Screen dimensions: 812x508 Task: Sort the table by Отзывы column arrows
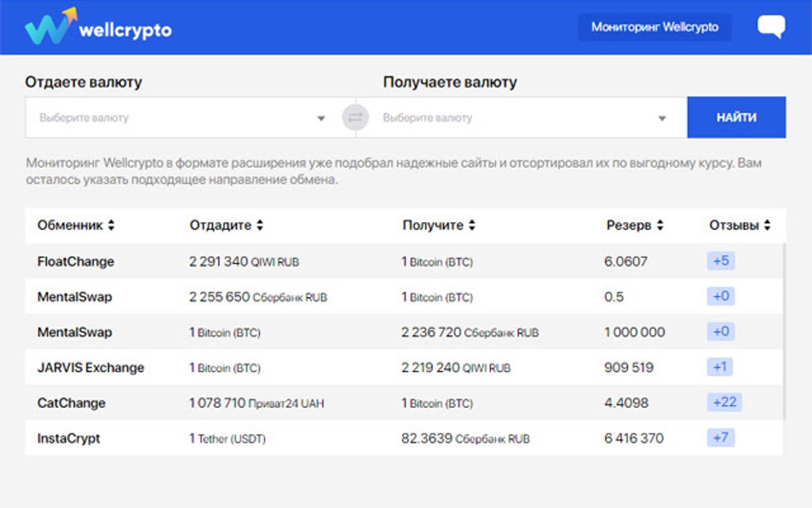(x=766, y=225)
